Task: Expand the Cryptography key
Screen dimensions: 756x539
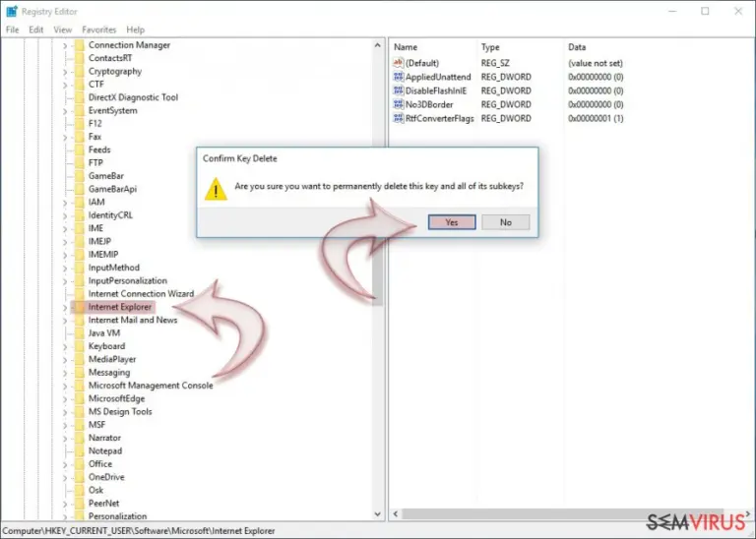Action: 65,72
